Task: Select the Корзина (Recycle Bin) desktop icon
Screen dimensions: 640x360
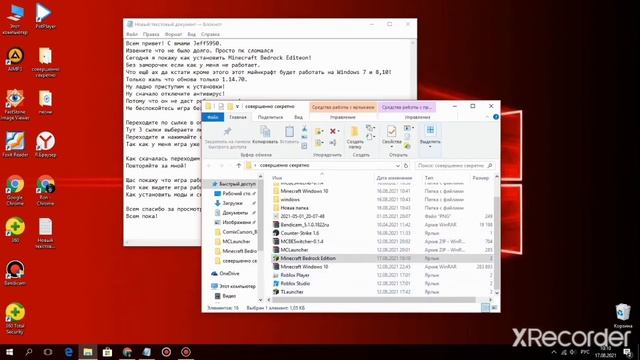Action: pos(622,316)
